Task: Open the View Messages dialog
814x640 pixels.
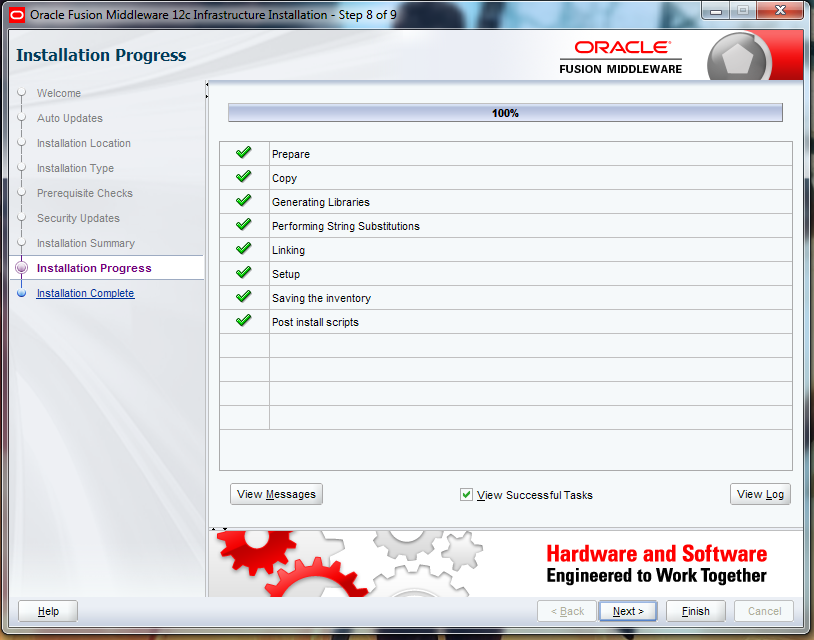Action: (x=276, y=494)
